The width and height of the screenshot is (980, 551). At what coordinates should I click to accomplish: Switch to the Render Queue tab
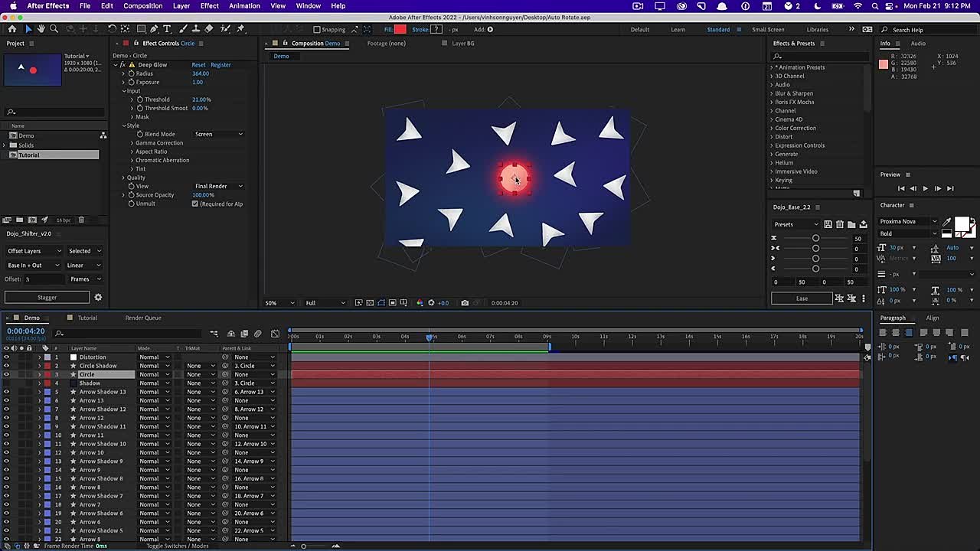pos(142,318)
